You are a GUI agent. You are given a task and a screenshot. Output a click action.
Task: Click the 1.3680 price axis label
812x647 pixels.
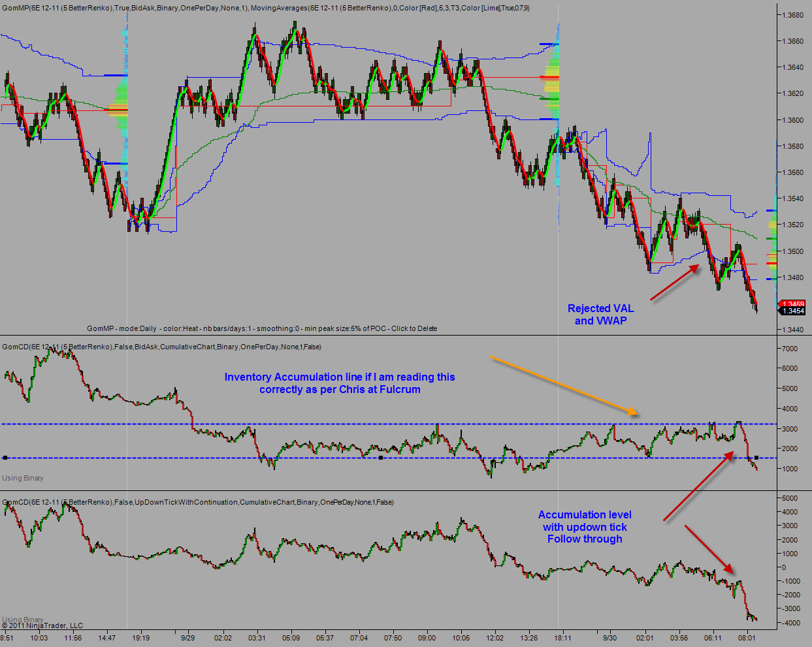(x=792, y=15)
